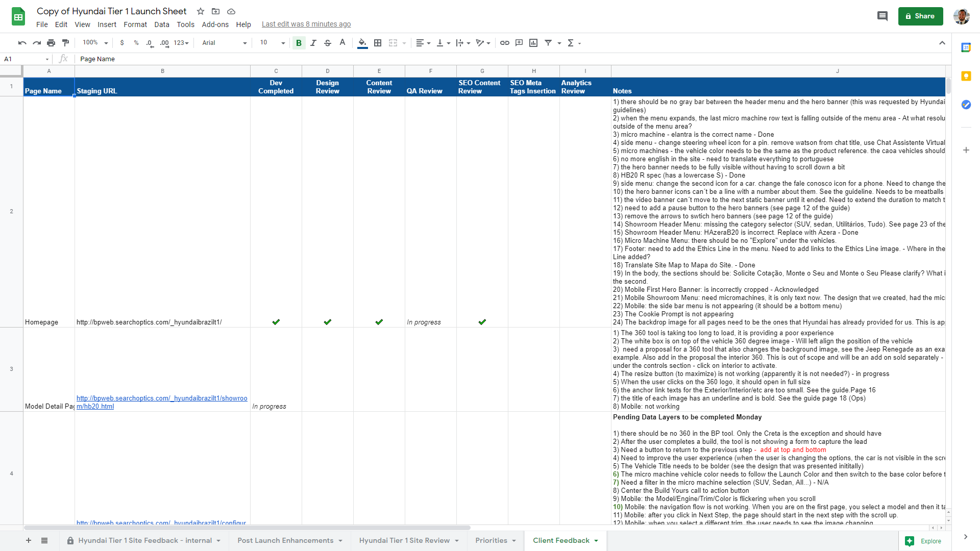This screenshot has height=551, width=980.
Task: Open the more formats 123 dropdown
Action: pyautogui.click(x=181, y=43)
